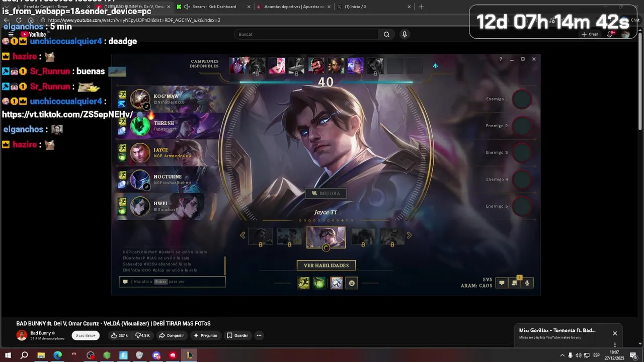The image size is (644, 362).
Task: Open emote selector smiley icon
Action: 352,283
